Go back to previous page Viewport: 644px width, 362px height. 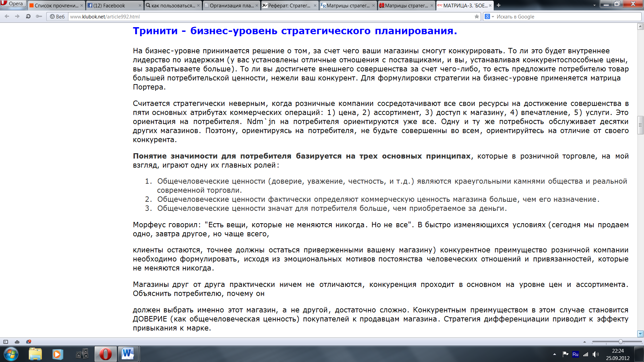7,16
